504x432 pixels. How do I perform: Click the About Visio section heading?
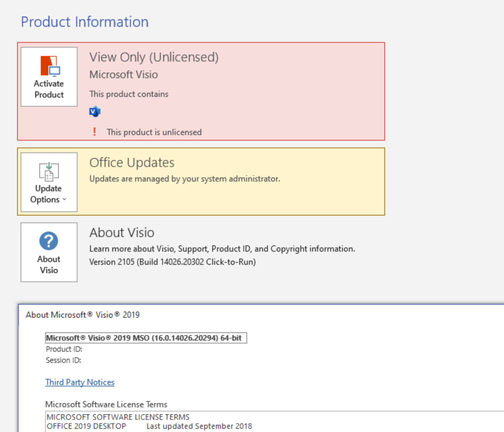tap(122, 233)
